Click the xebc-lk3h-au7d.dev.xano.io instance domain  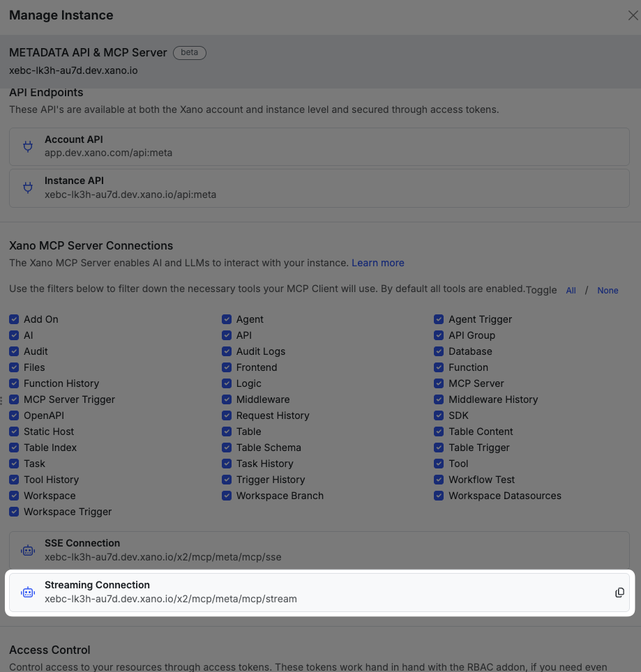coord(73,70)
